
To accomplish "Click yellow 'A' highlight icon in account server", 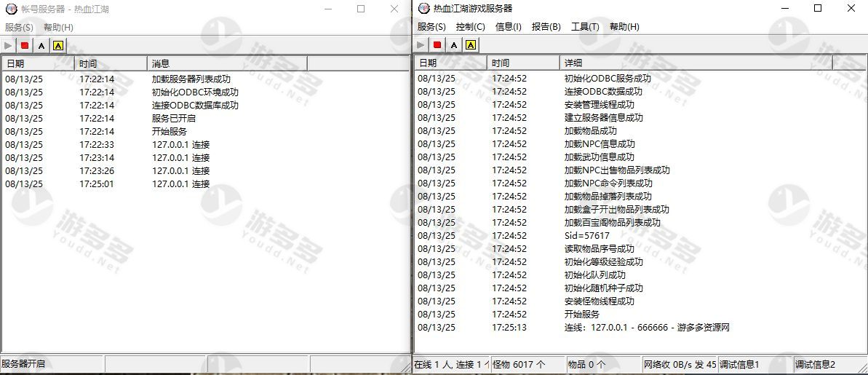I will point(58,45).
